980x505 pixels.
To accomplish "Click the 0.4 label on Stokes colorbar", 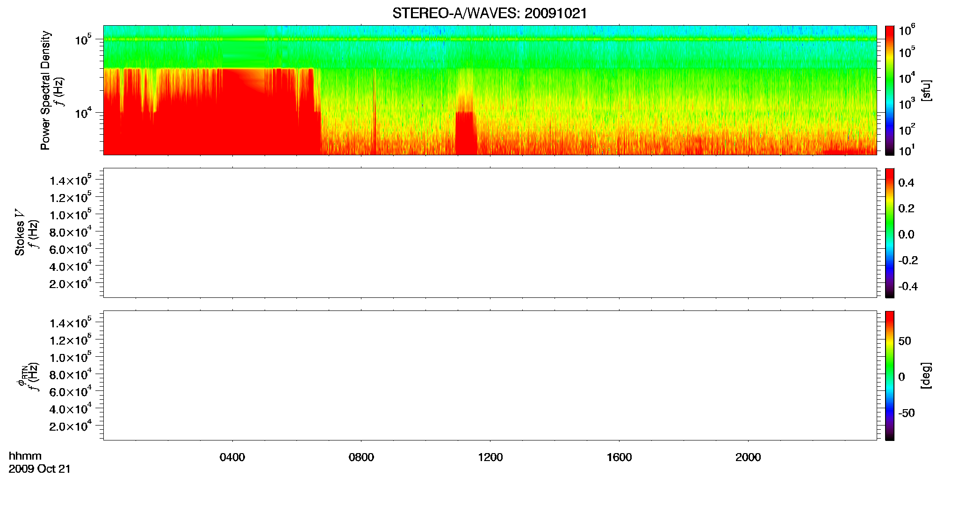I will point(906,183).
